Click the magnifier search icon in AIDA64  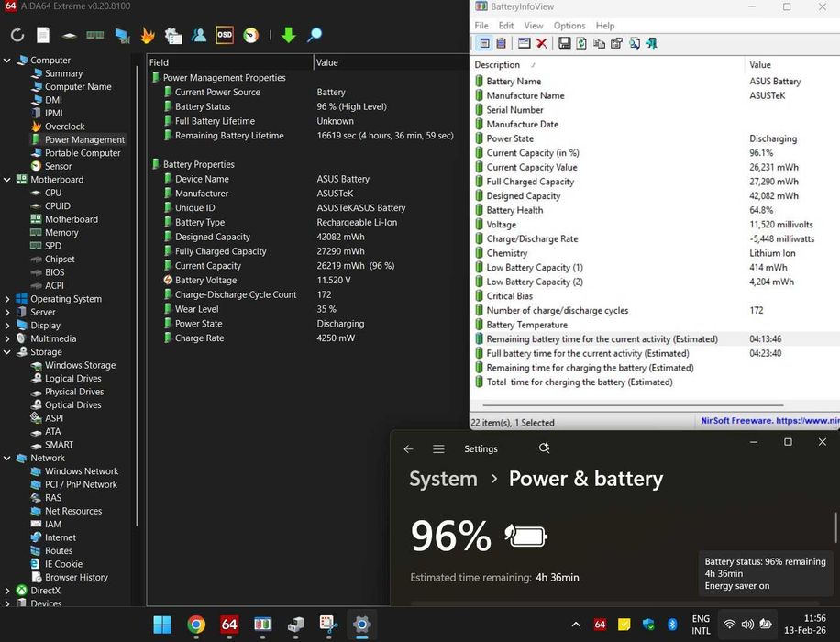[x=315, y=36]
